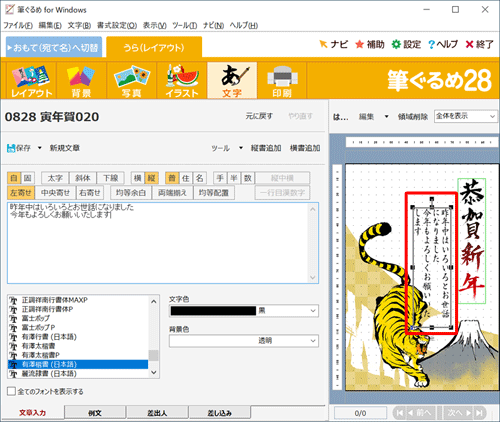Expand the 保存 dropdown arrow
Viewport: 500px width, 422px height.
click(x=39, y=148)
